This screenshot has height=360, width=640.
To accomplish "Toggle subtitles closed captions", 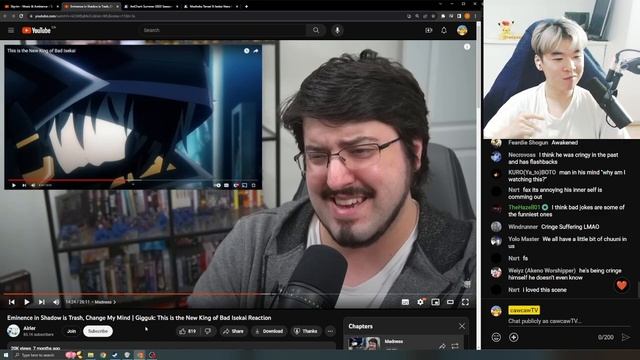I will pyautogui.click(x=405, y=302).
